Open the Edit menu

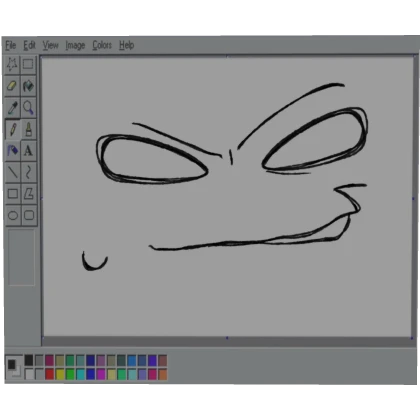(x=29, y=45)
